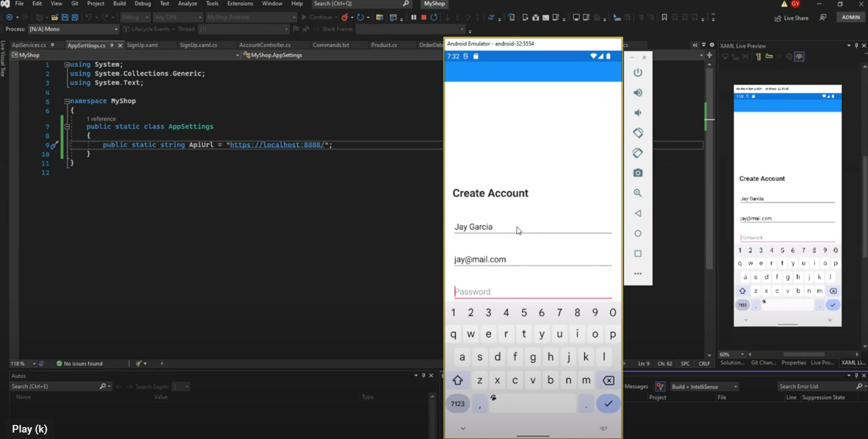Tap the emulator Home circle button
Image resolution: width=868 pixels, height=439 pixels.
point(638,233)
